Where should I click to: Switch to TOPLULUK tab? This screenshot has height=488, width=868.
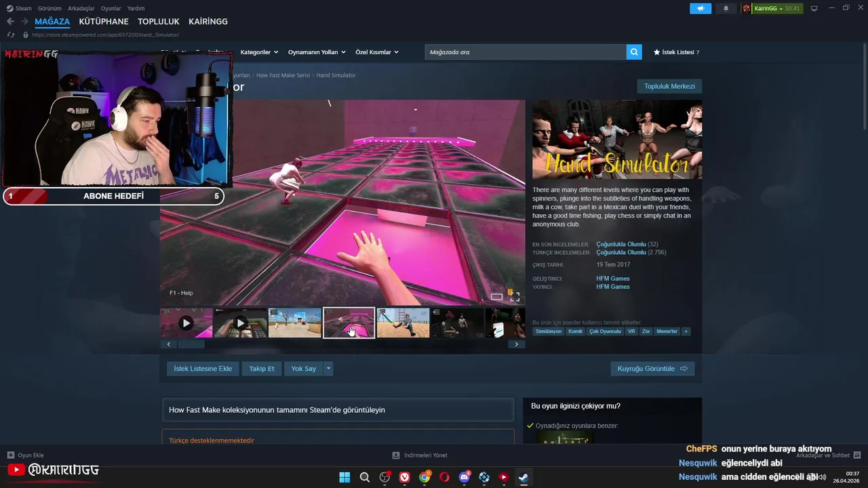pyautogui.click(x=159, y=22)
